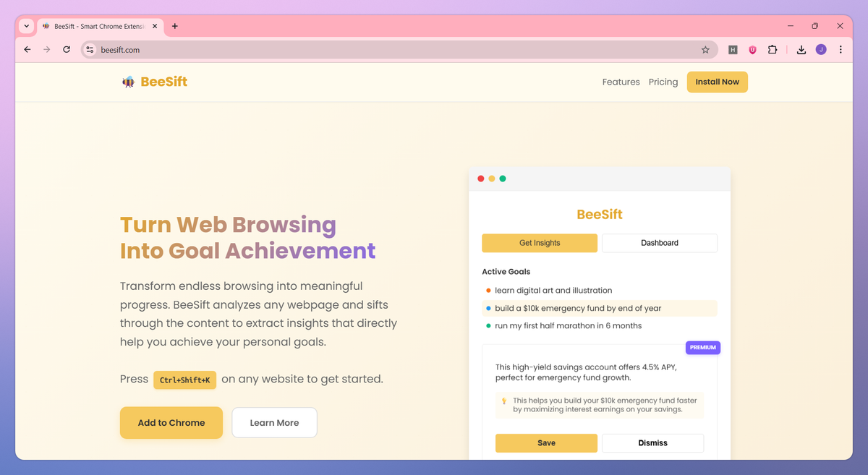
Task: Open the Pricing navigation link
Action: tap(663, 82)
